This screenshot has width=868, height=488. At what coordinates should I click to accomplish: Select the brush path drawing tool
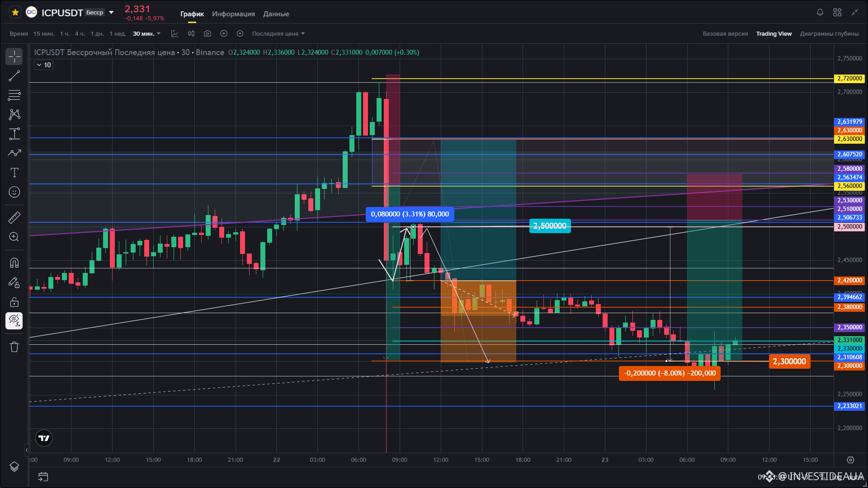click(14, 153)
